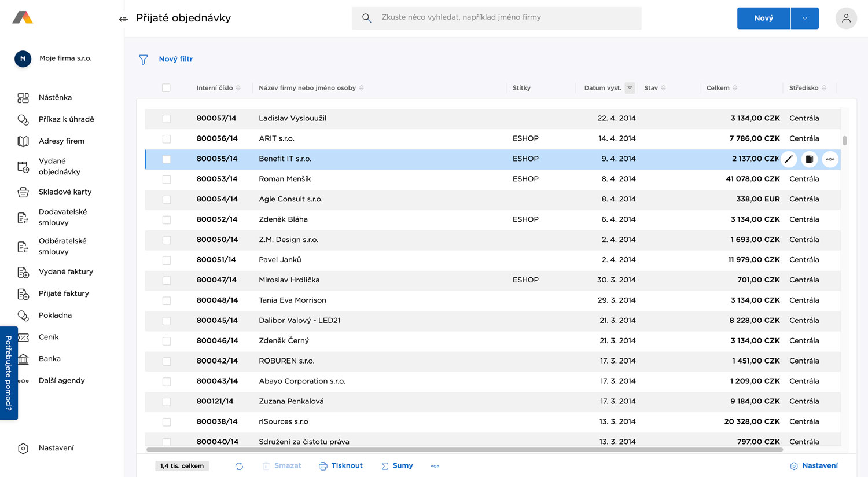Click the filter funnel icon
Screen dimensions: 868x477
click(x=144, y=59)
